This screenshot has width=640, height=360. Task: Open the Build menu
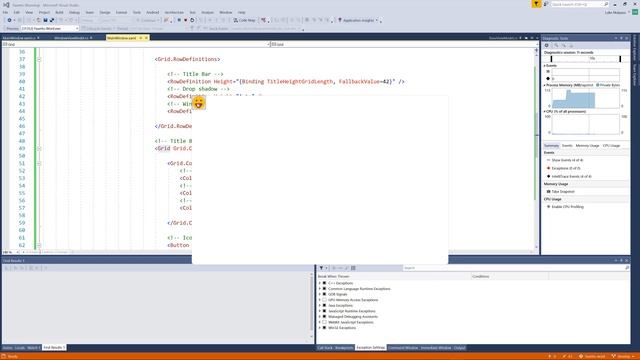(x=59, y=12)
